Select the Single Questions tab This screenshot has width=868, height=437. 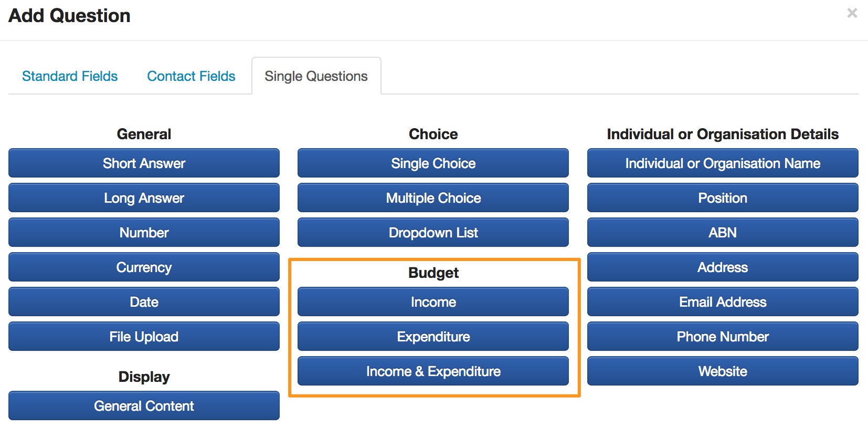pyautogui.click(x=316, y=76)
